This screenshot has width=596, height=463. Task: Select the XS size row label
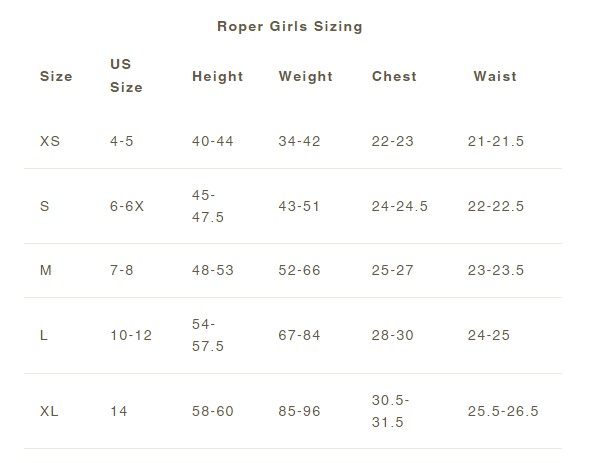[50, 141]
